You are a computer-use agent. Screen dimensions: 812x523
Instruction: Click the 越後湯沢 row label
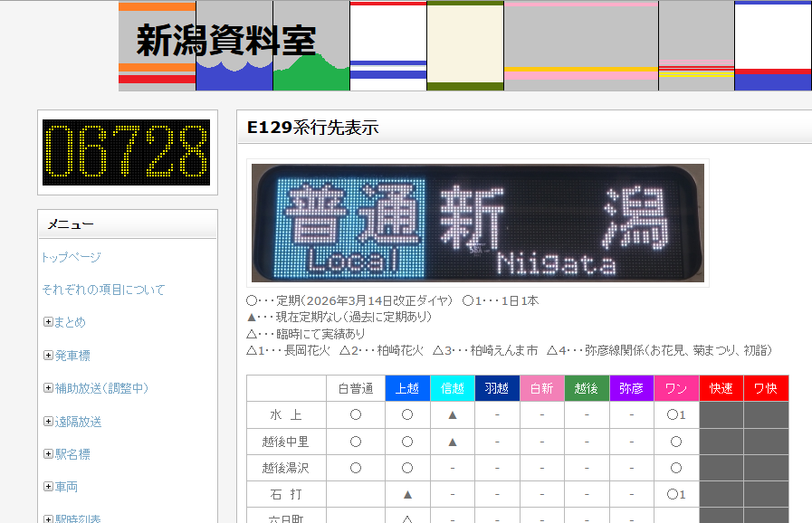[286, 468]
